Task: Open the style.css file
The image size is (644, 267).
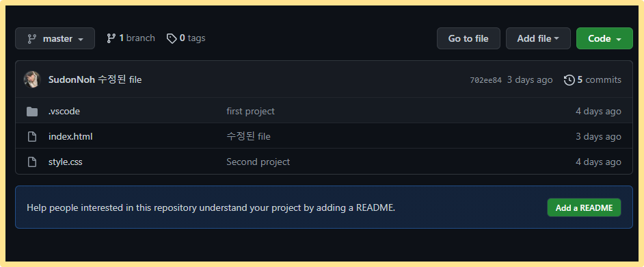Action: (x=66, y=162)
